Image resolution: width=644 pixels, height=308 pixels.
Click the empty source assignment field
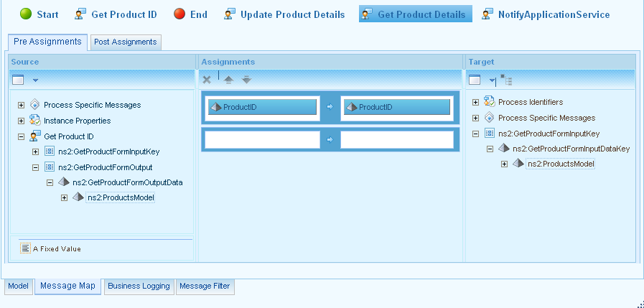262,139
